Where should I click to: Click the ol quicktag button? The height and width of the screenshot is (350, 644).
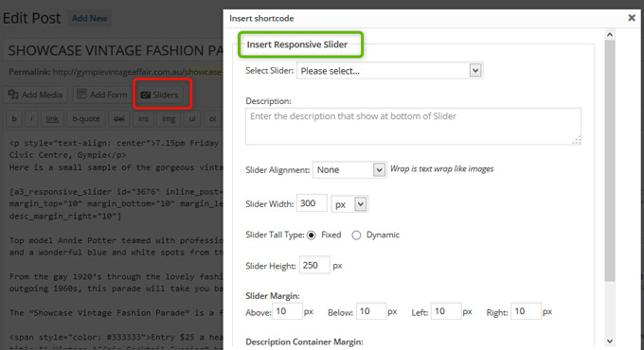[212, 119]
